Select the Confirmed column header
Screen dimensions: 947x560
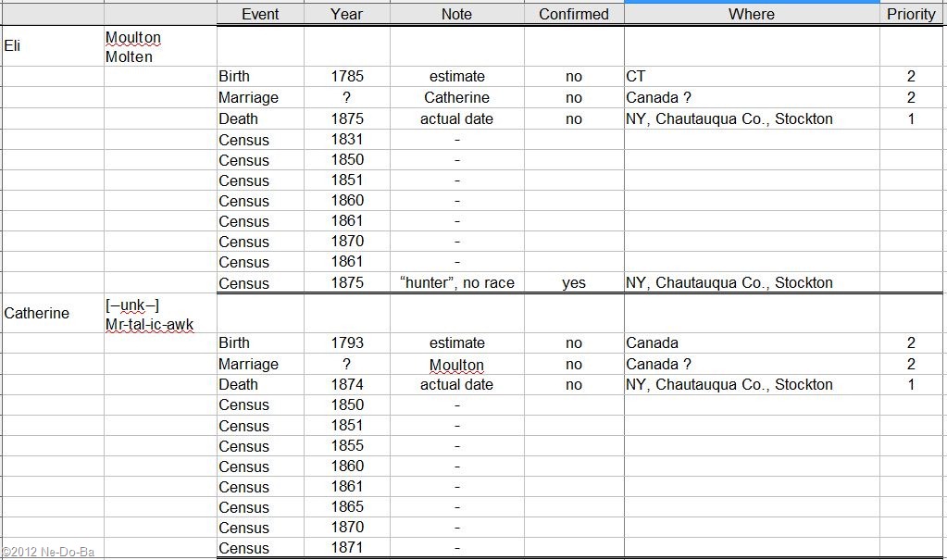point(574,14)
